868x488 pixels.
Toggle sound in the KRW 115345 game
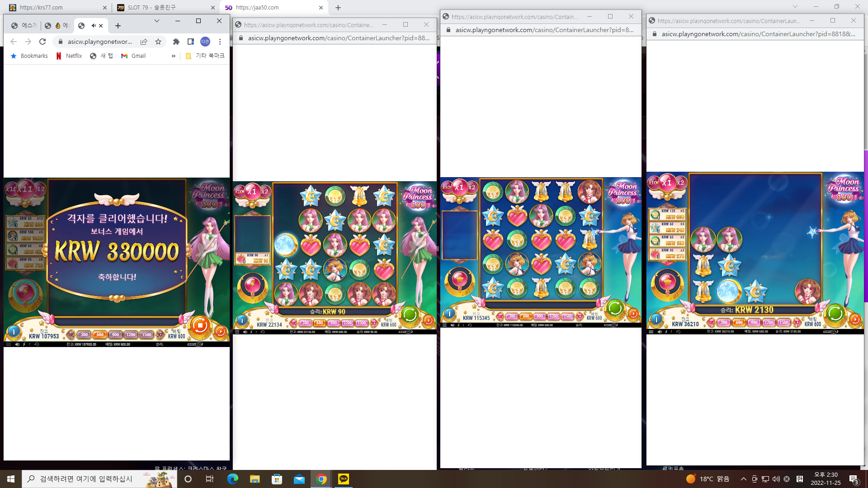pos(453,325)
